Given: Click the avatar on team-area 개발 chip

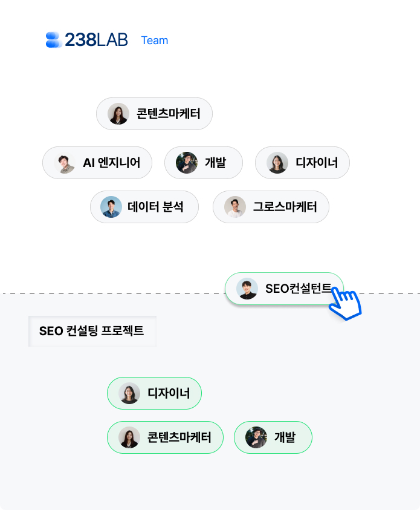Looking at the screenshot, I should (187, 163).
